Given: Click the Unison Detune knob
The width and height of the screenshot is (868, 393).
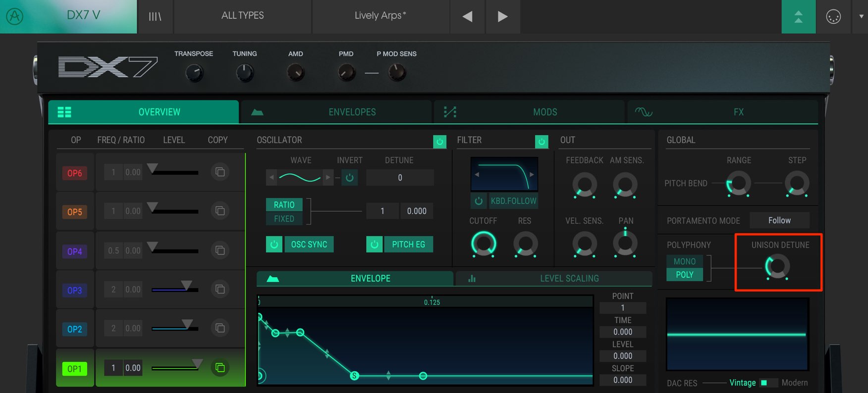Looking at the screenshot, I should [777, 266].
